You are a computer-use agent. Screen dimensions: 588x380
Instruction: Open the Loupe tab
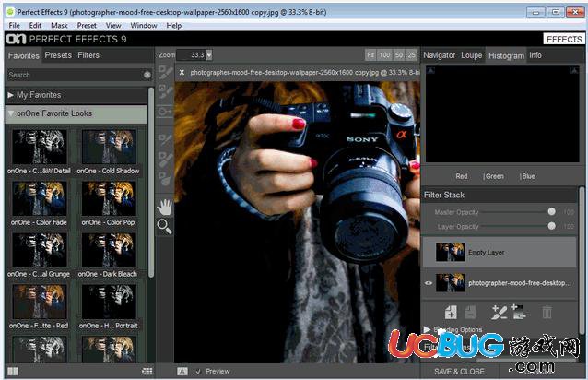coord(471,55)
